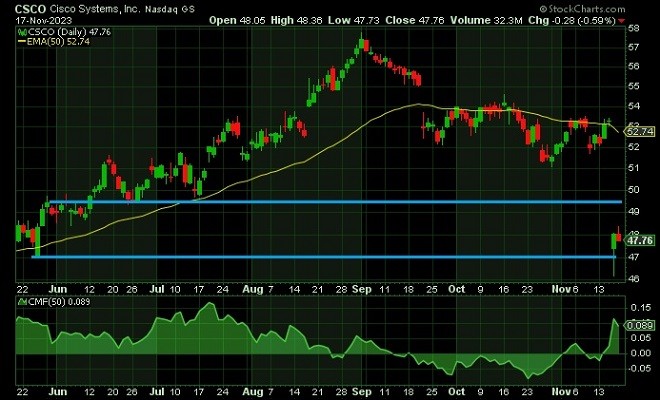
Task: Click the '46' price axis label
Action: pyautogui.click(x=634, y=279)
